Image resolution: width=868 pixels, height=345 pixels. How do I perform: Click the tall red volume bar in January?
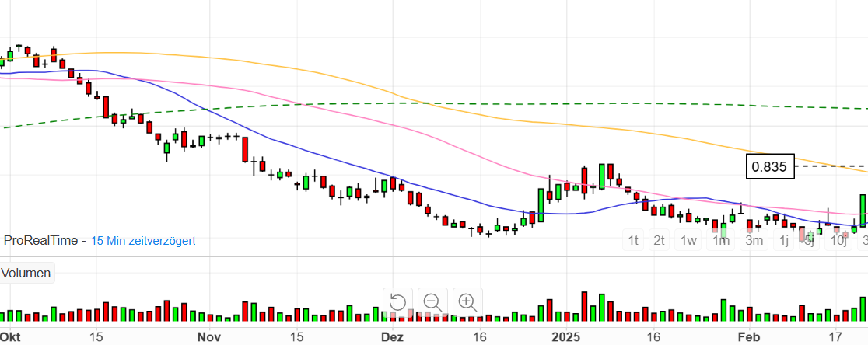(x=584, y=306)
